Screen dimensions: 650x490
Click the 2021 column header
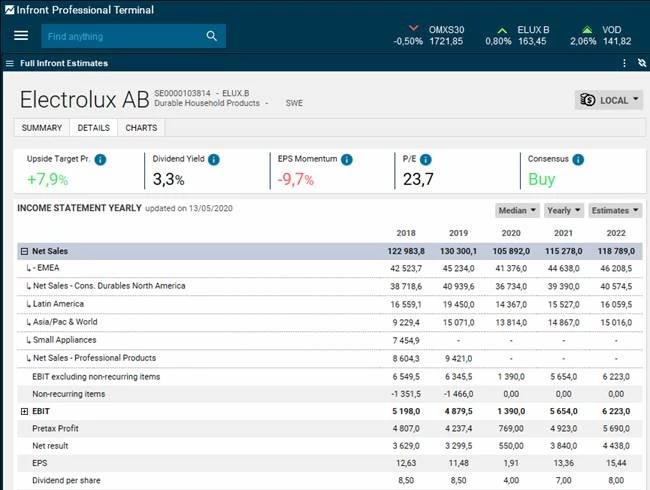563,233
